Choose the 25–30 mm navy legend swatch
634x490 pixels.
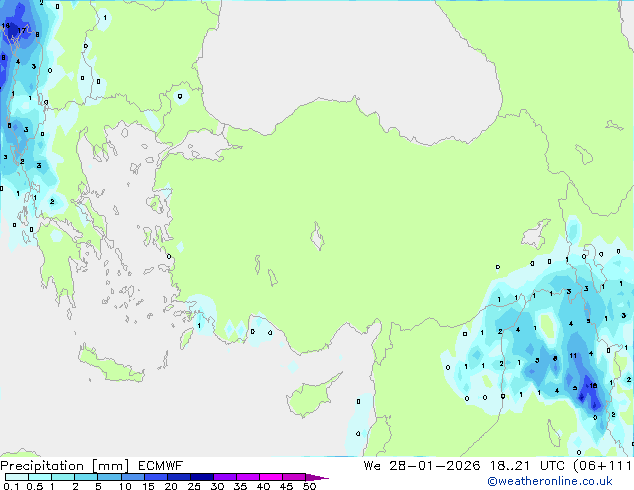point(201,477)
